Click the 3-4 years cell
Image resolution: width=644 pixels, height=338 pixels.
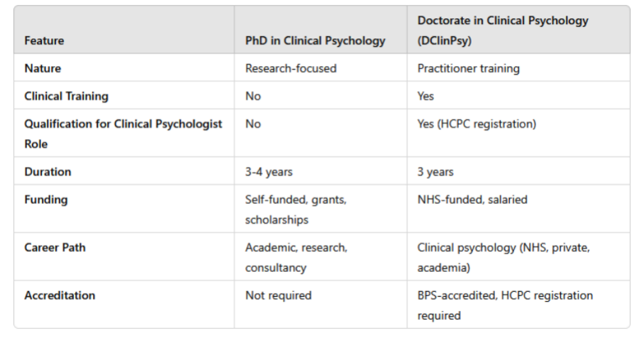coord(269,171)
